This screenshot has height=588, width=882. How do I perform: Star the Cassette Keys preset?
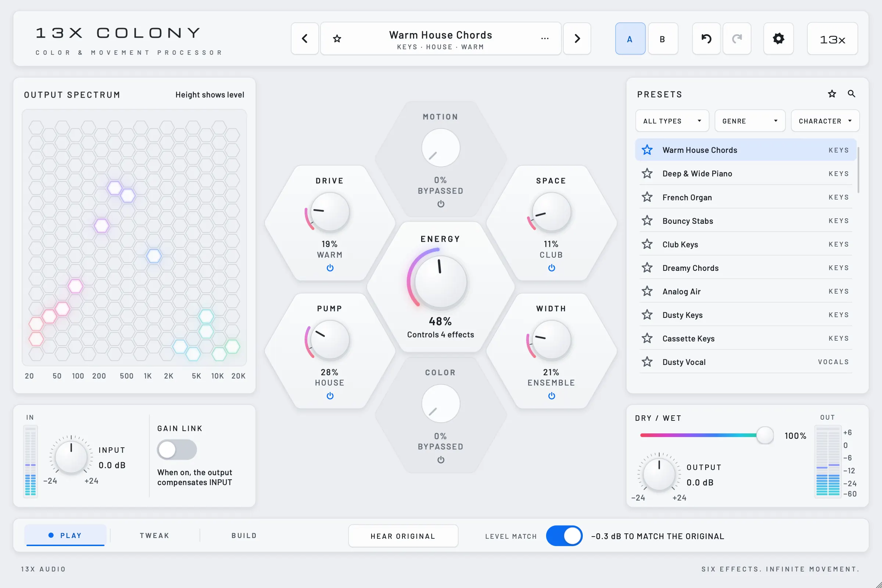click(x=647, y=338)
